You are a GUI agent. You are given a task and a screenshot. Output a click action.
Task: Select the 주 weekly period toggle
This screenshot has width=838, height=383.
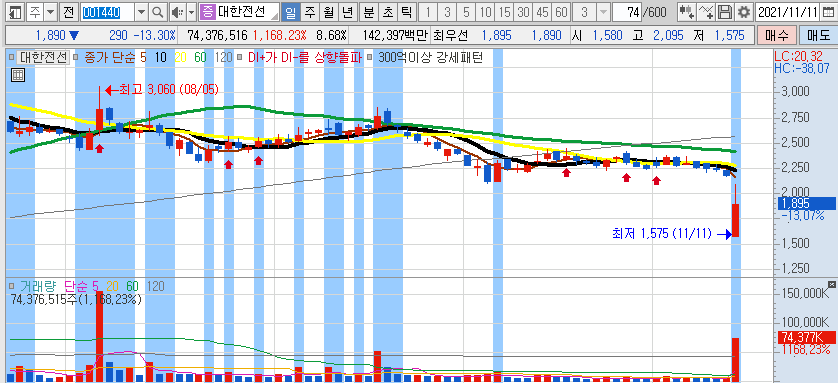point(309,12)
